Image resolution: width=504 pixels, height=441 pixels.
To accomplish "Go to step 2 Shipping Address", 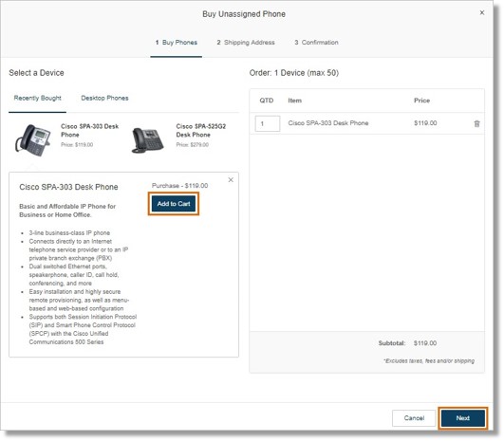I will (x=246, y=43).
